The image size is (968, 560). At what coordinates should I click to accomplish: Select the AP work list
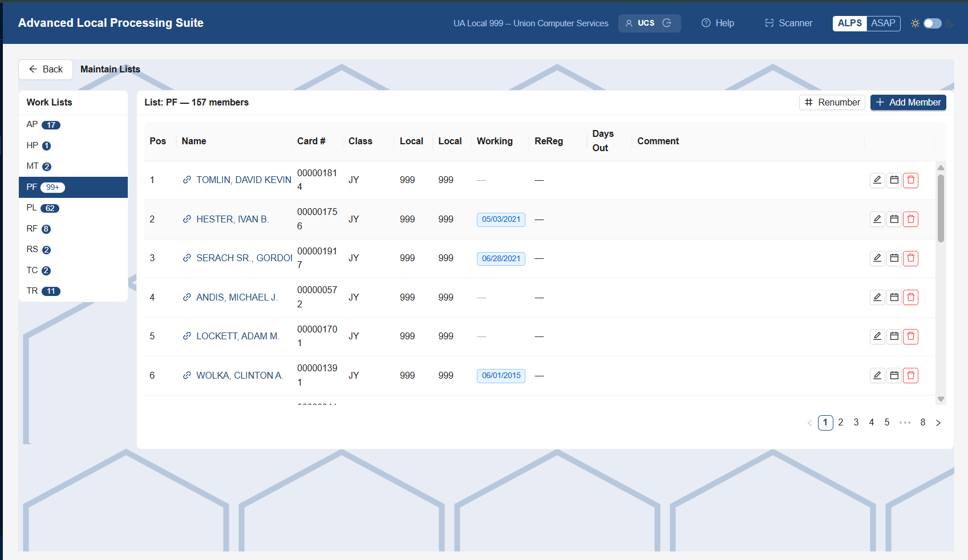73,125
